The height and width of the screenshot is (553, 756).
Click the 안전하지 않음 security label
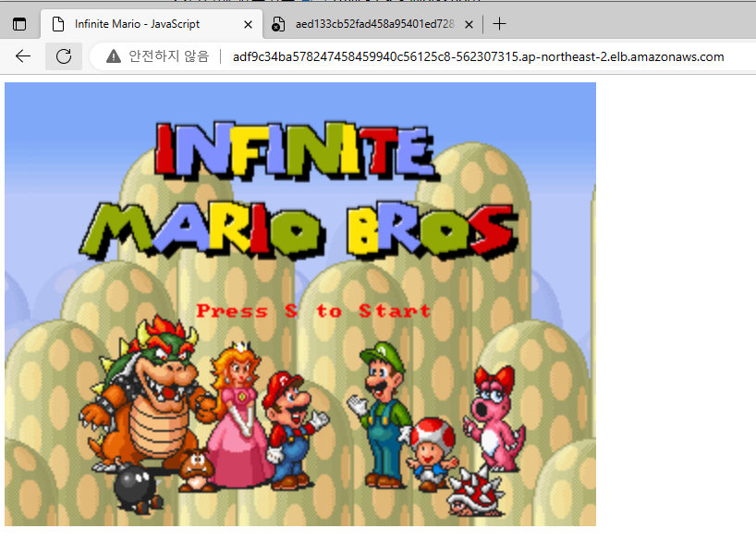pos(169,56)
